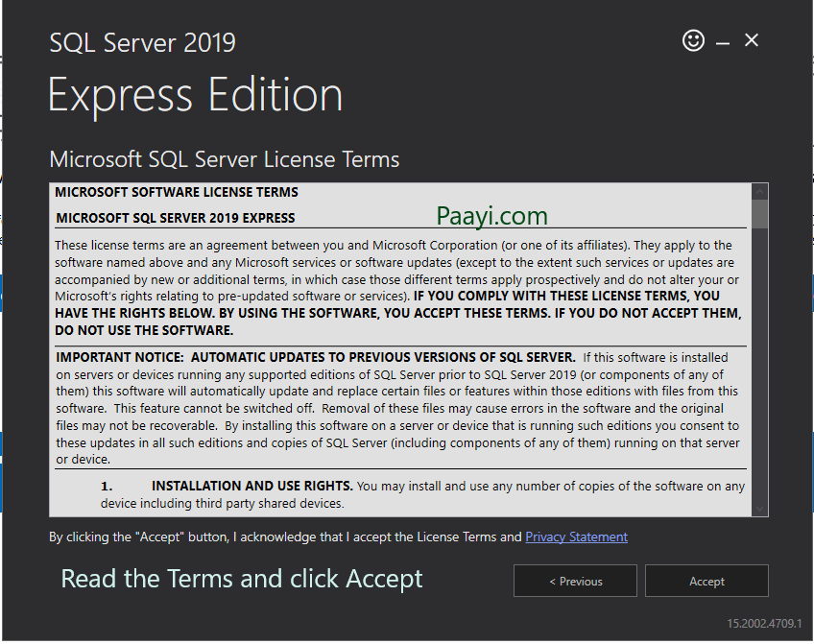
Task: Click the Accept button
Action: (x=706, y=581)
